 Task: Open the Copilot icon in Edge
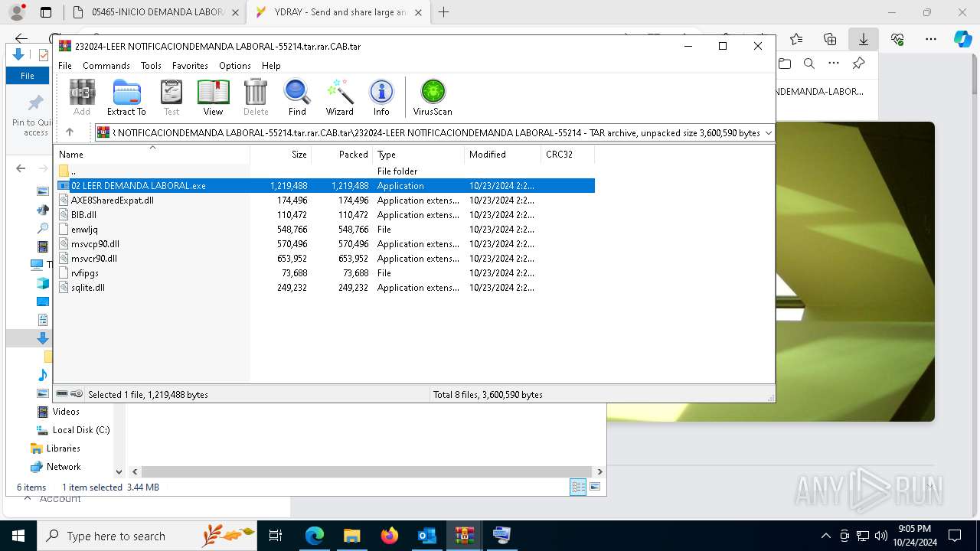click(x=962, y=39)
